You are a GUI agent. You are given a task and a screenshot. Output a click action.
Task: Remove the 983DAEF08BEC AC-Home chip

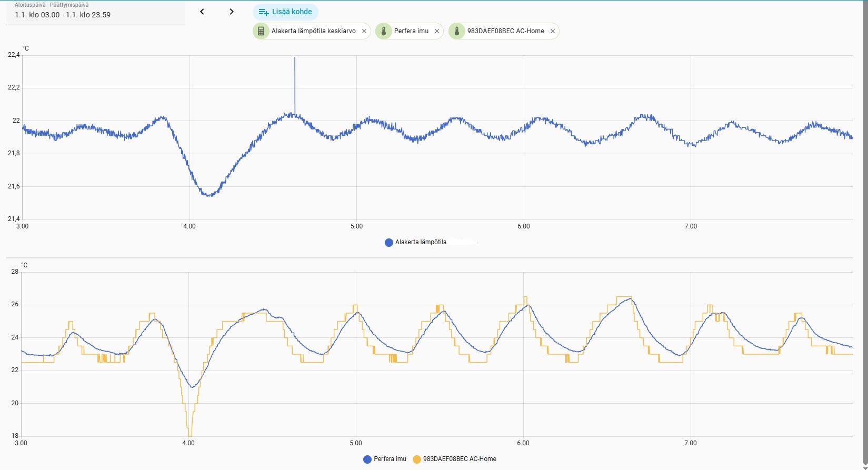pos(553,31)
